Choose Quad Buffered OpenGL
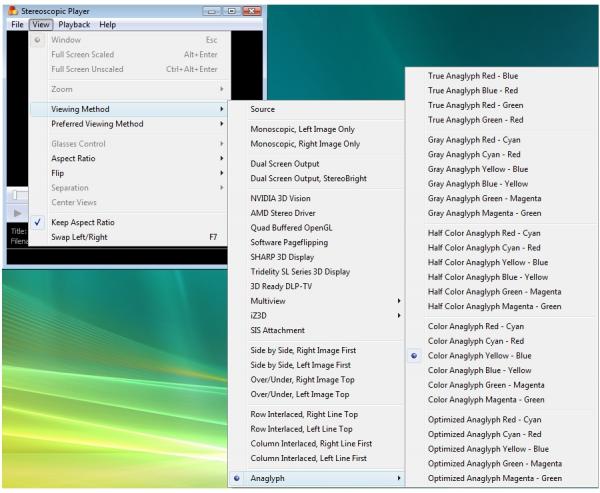This screenshot has width=600, height=493. pyautogui.click(x=316, y=228)
